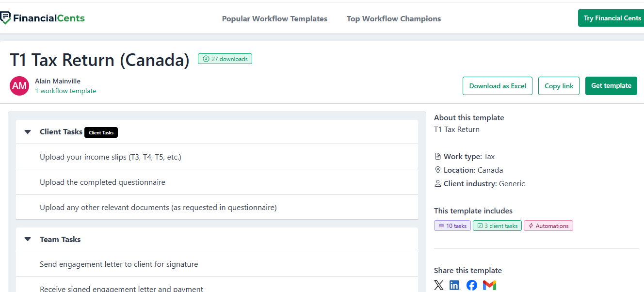The image size is (644, 292).
Task: Share template on X (Twitter)
Action: 439,285
